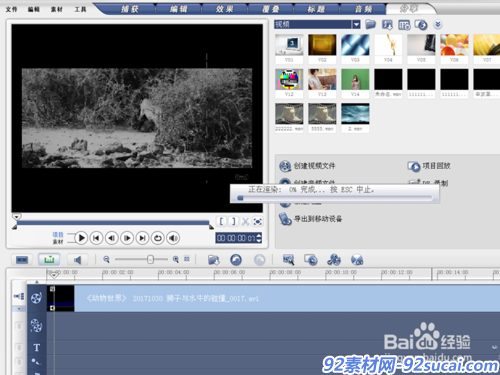The width and height of the screenshot is (500, 375).
Task: Switch to storyboard view
Action: (22, 260)
